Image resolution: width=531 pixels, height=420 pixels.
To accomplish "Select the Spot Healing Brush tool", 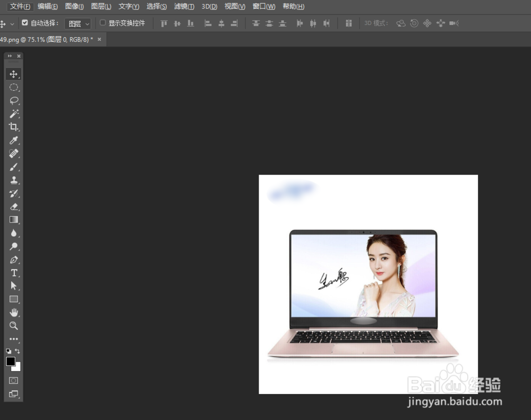I will (14, 153).
